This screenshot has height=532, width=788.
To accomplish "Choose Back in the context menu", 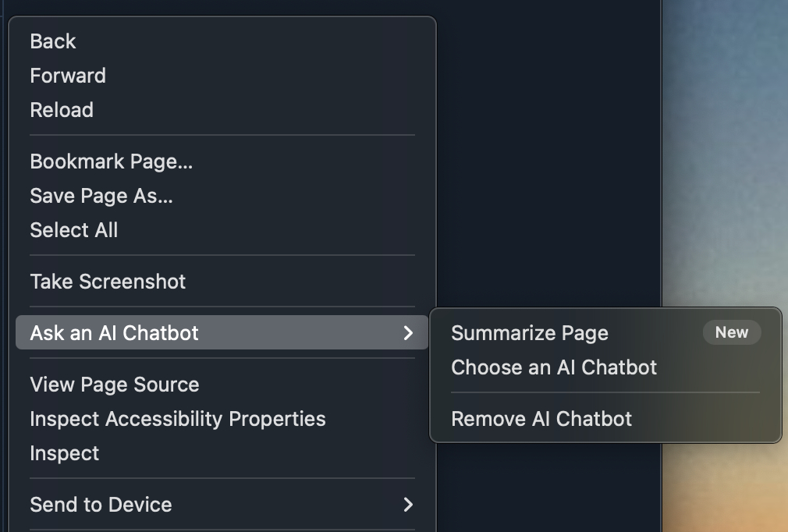I will (53, 41).
